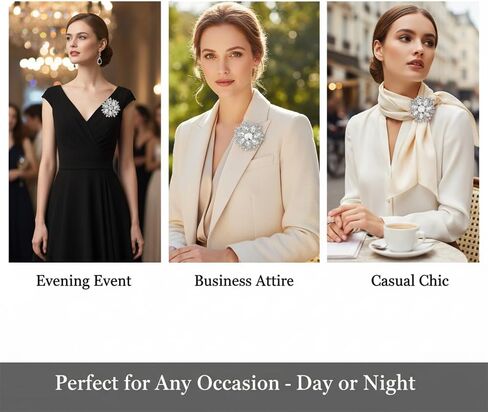Click the notebook beside the coffee saucer
This screenshot has height=412, width=488.
point(345,247)
